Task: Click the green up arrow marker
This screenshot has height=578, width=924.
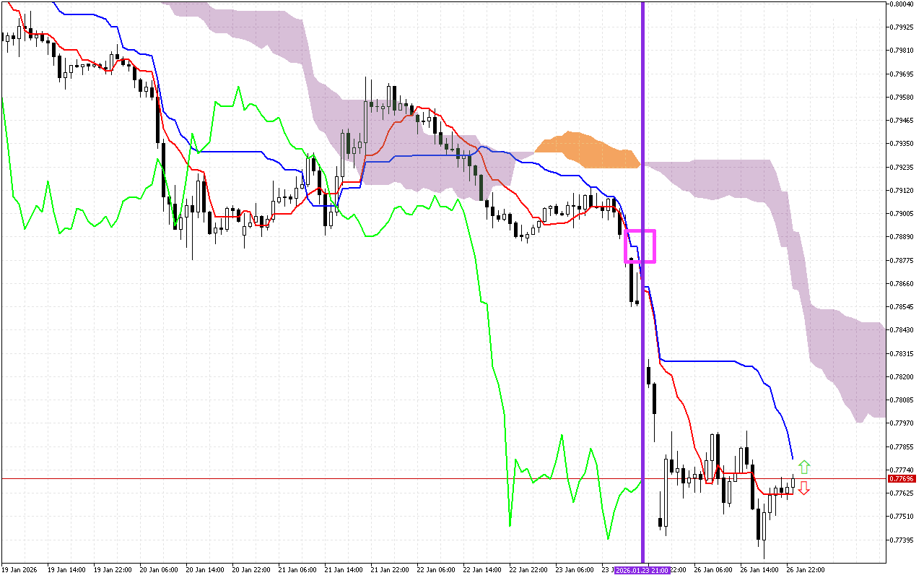Action: coord(804,467)
